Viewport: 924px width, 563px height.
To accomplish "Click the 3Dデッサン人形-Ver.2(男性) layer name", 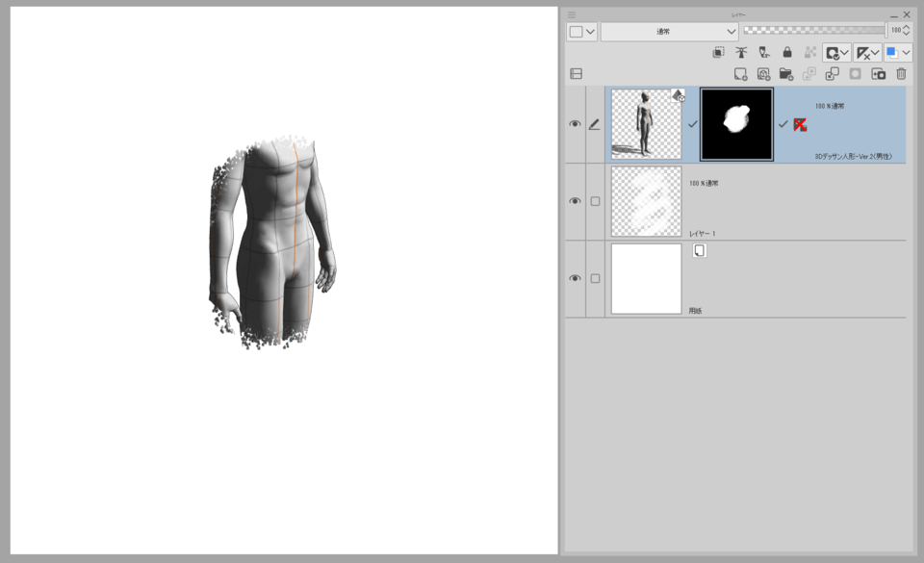I will [853, 157].
